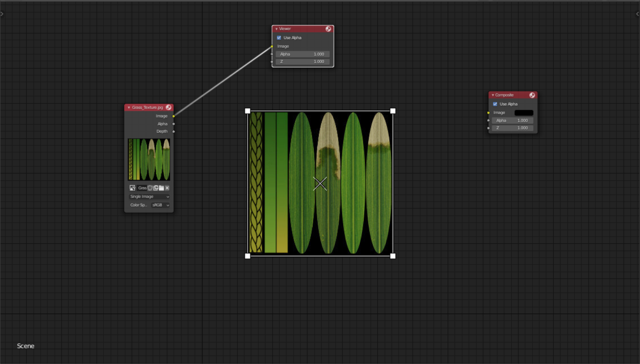
Task: Click the Z input socket on Viewer node
Action: (272, 62)
